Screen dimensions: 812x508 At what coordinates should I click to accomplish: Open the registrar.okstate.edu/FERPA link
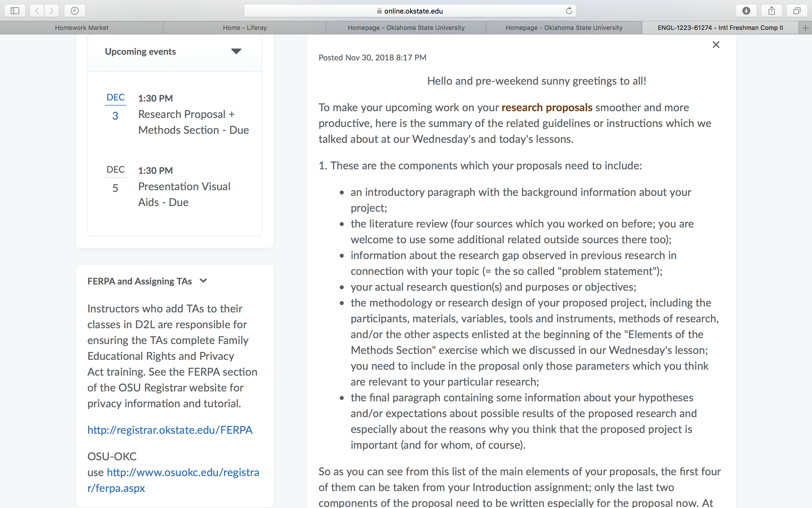170,430
